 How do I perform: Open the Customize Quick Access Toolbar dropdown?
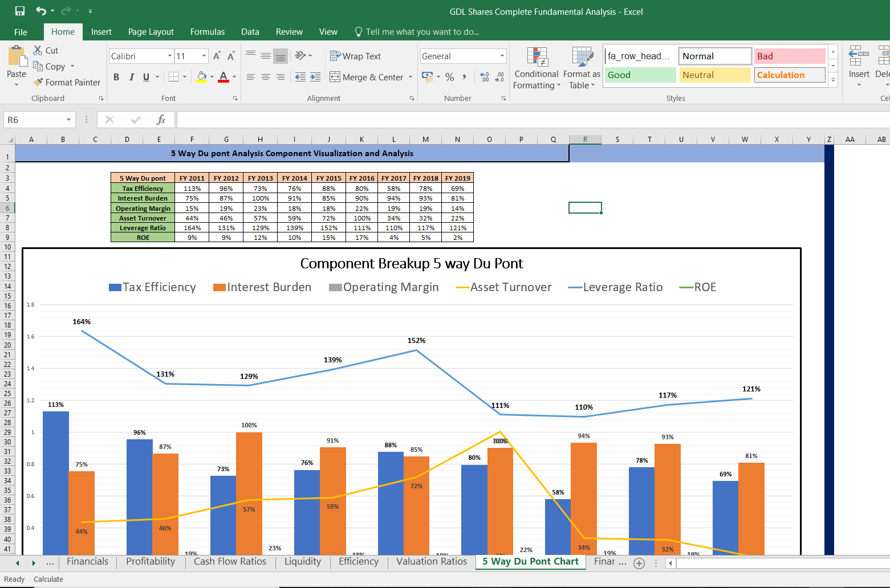[90, 11]
